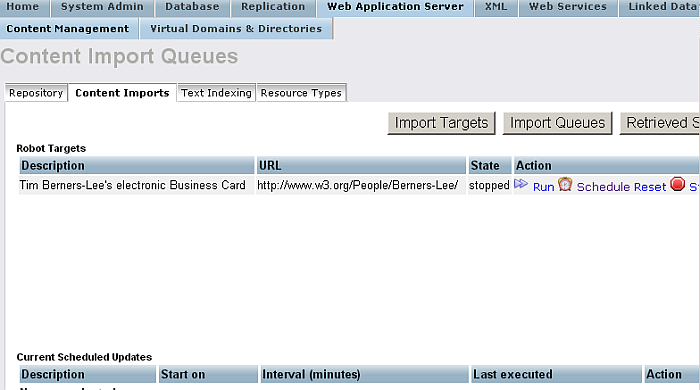Click the Last executed column header
Viewport: 700px width, 390px height.
[x=556, y=374]
